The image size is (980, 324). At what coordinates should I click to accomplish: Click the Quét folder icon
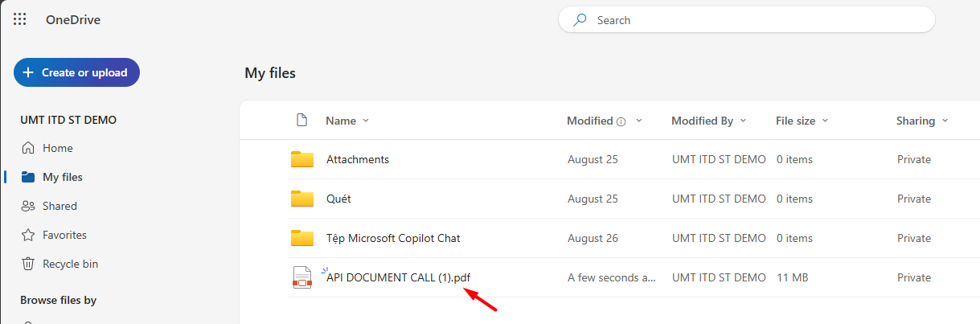coord(302,199)
